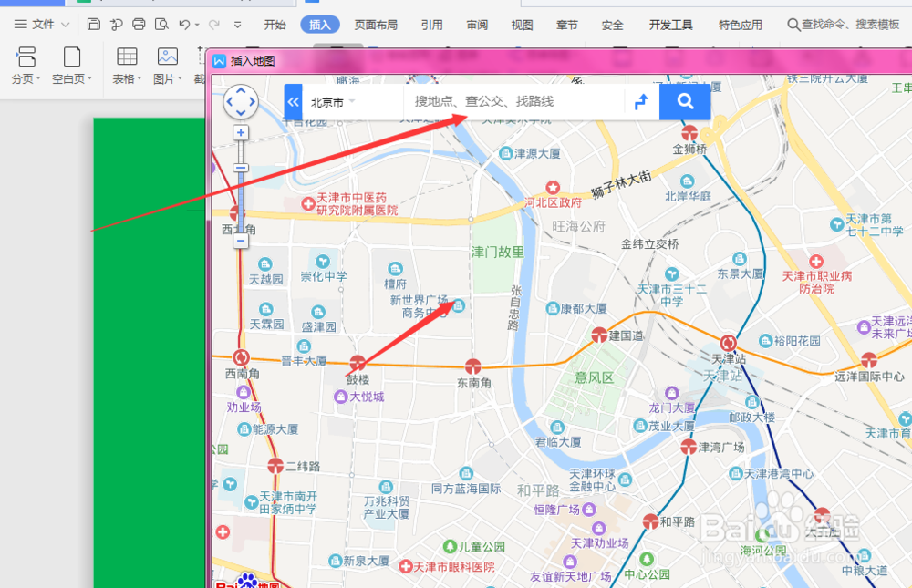Click the 和平路 station marker
The height and width of the screenshot is (588, 912).
tap(650, 521)
